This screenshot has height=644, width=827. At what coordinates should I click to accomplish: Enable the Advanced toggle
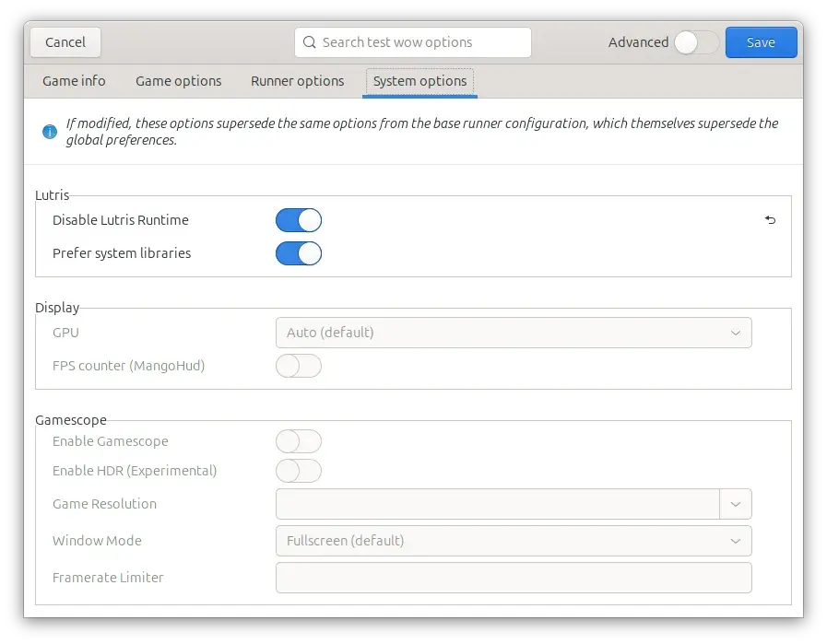tap(697, 42)
